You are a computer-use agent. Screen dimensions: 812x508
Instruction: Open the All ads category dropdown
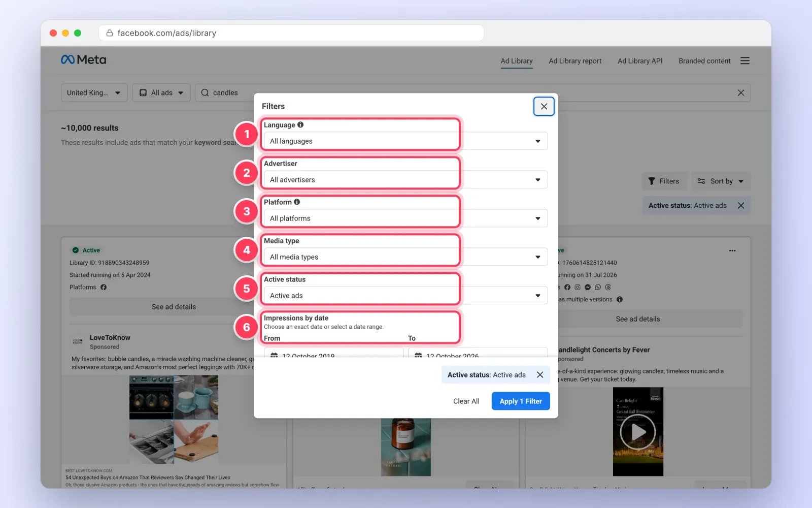[x=161, y=93]
